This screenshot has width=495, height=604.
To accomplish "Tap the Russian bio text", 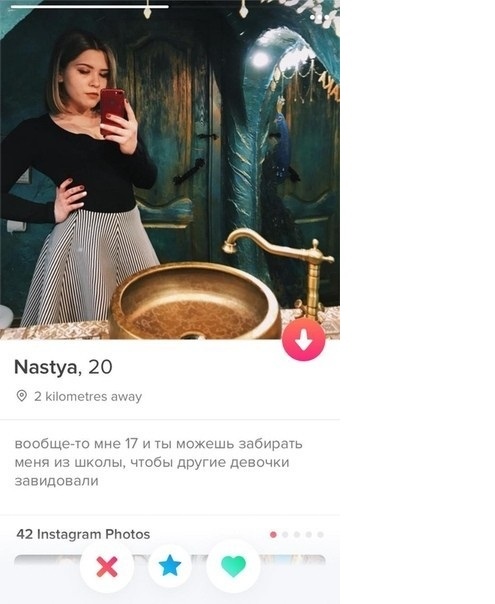I will 158,462.
